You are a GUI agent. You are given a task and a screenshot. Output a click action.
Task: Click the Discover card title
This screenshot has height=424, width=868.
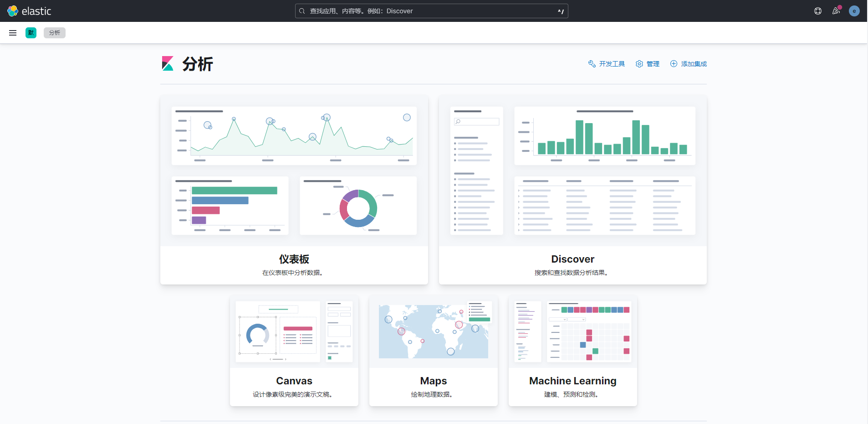tap(573, 259)
